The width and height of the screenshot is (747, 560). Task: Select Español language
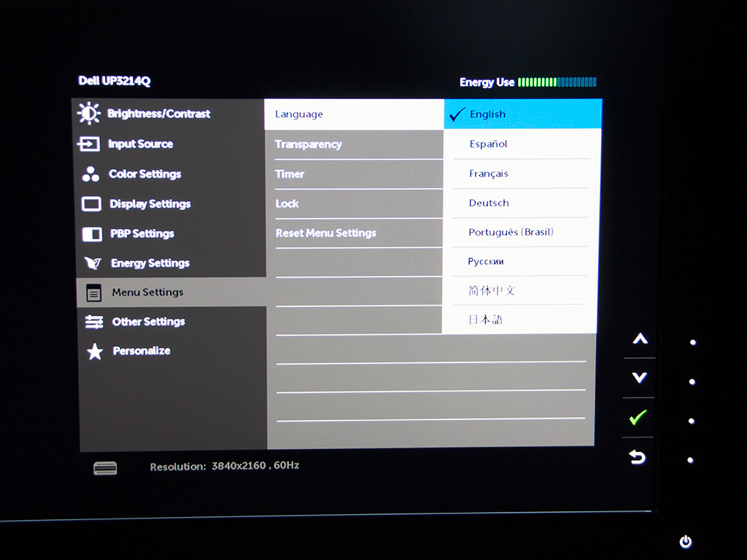[522, 144]
